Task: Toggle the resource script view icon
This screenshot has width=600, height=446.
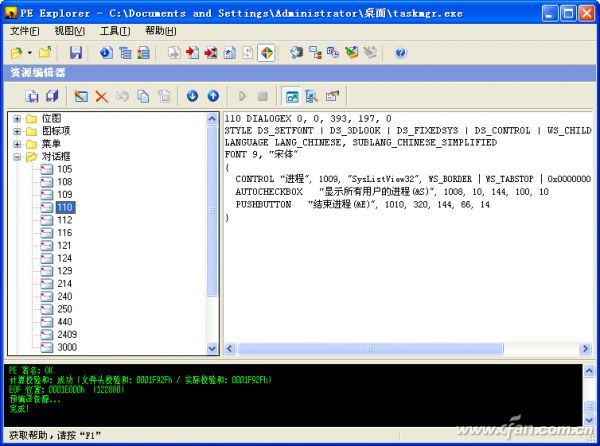Action: coord(312,96)
